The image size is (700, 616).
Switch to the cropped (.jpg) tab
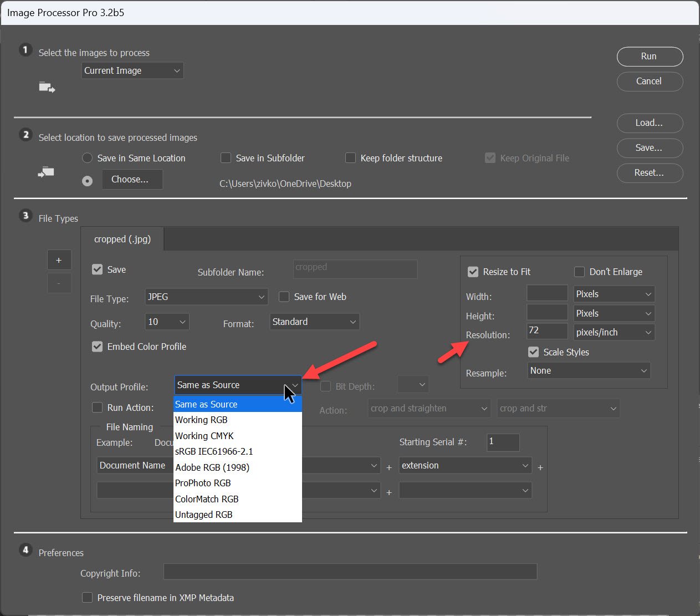(122, 239)
